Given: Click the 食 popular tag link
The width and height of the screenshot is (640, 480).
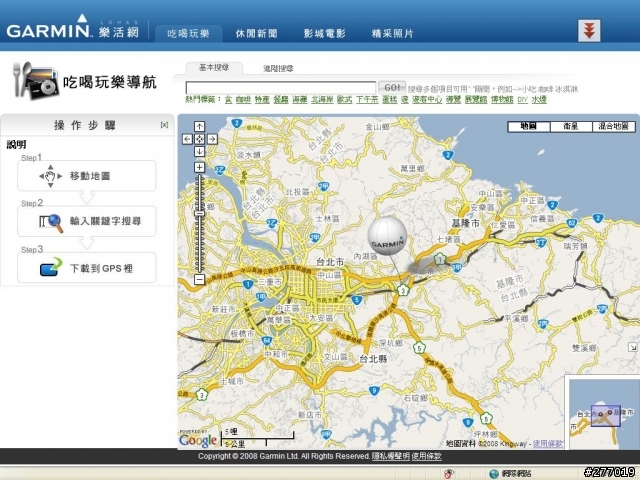Looking at the screenshot, I should 229,99.
